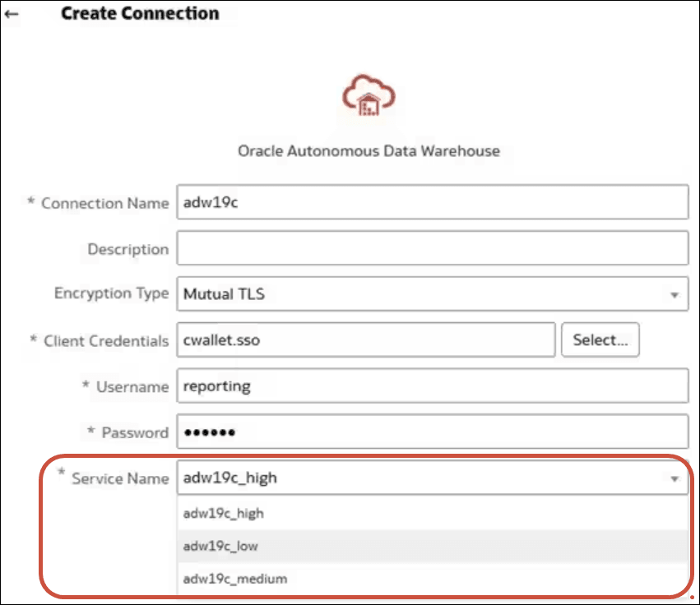Click the Username field containing reporting
This screenshot has width=700, height=605.
pos(432,386)
